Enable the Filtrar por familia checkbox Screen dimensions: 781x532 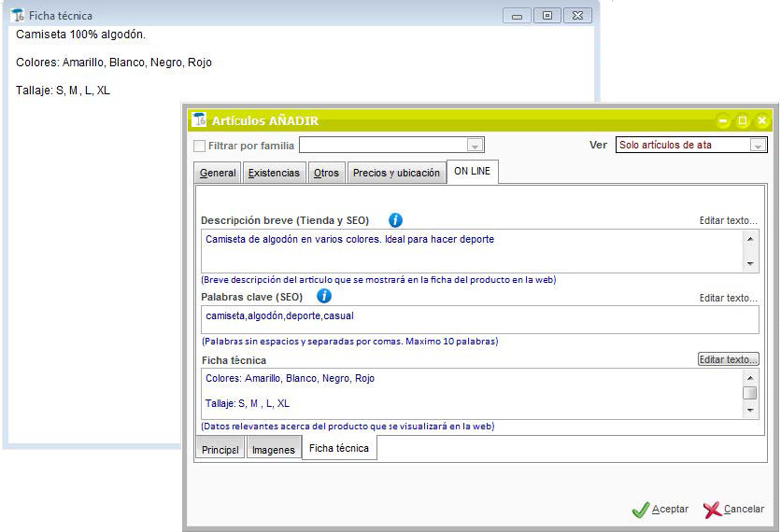[x=199, y=146]
